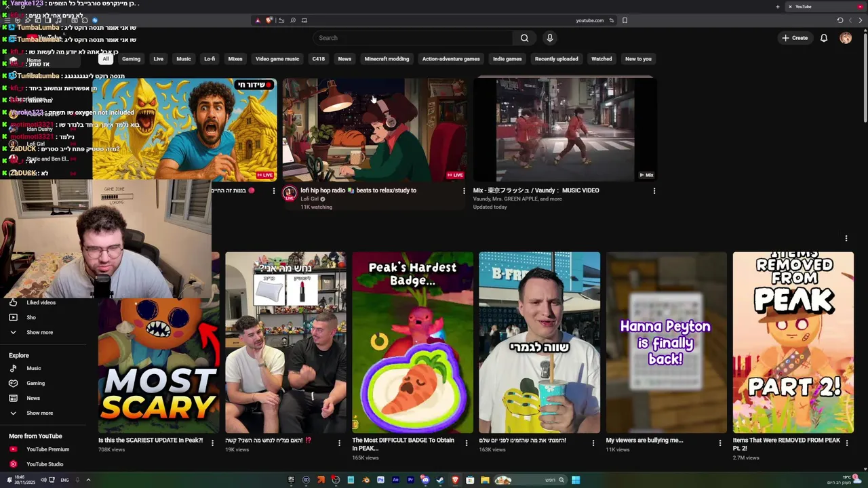
Task: Launch After Effects from the taskbar
Action: point(395,480)
